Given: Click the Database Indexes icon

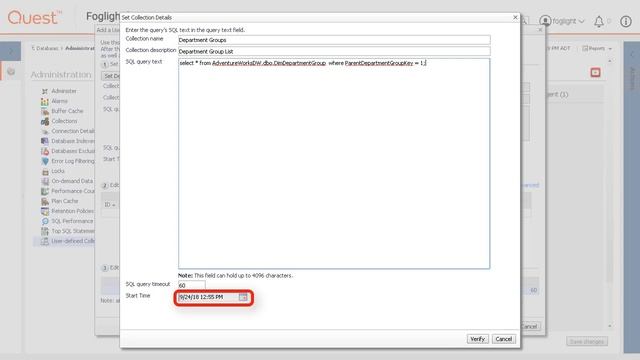Looking at the screenshot, I should [45, 141].
